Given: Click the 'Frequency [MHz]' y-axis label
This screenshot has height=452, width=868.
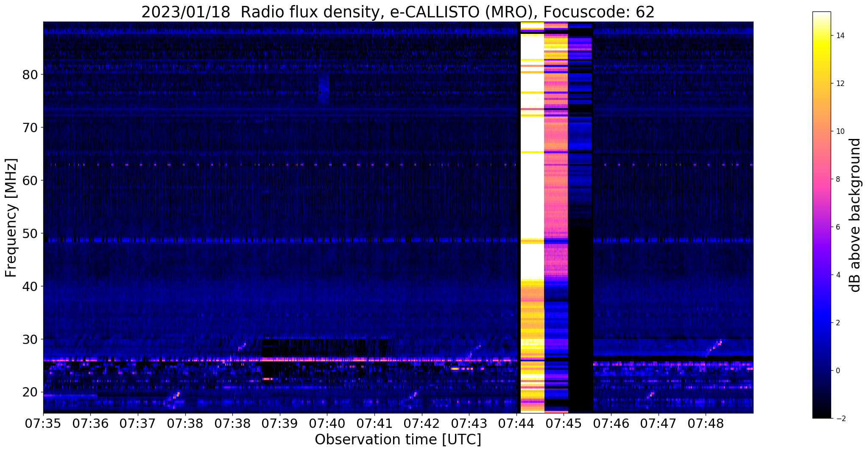Looking at the screenshot, I should tap(11, 218).
